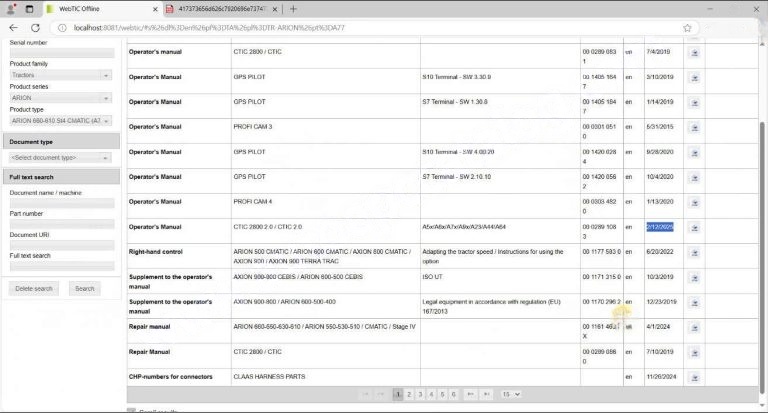Click the Delete search button
The height and width of the screenshot is (413, 768).
[34, 288]
